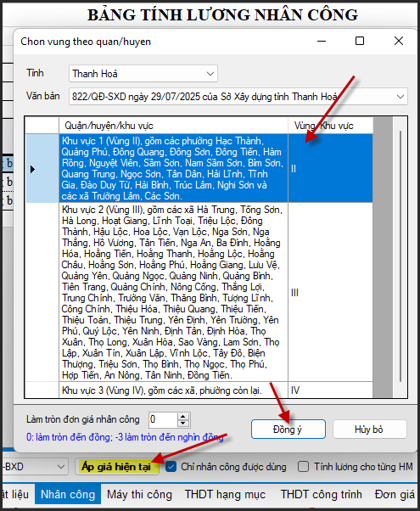Click the row selector arrow icon of Khu vực 1

click(32, 169)
